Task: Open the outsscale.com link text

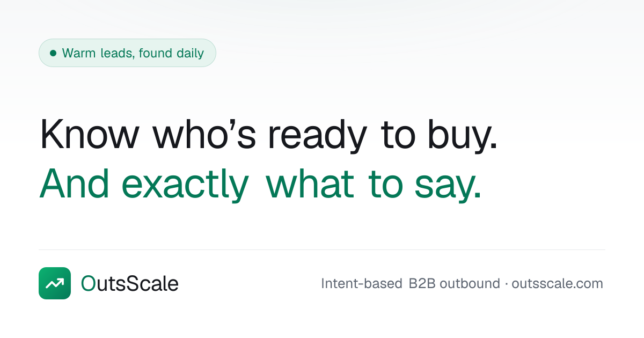Action: coord(557,283)
